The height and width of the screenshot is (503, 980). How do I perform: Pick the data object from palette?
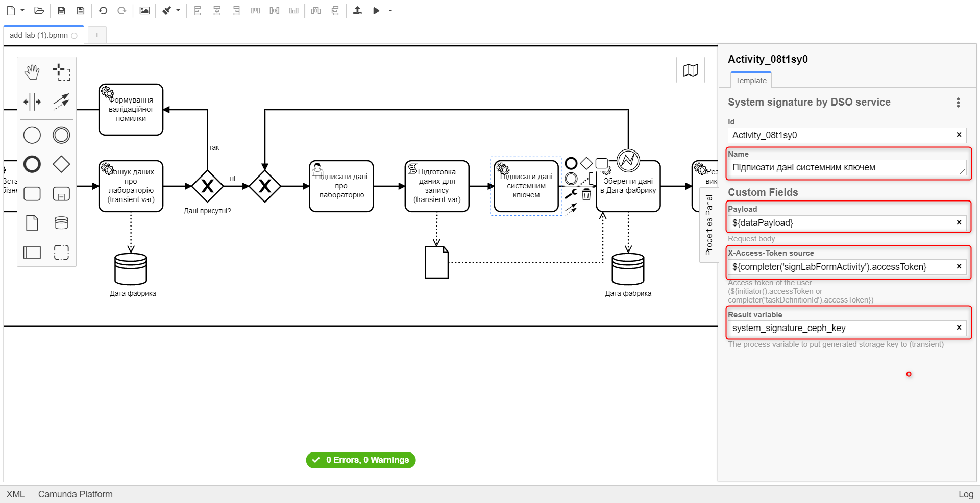click(x=32, y=223)
